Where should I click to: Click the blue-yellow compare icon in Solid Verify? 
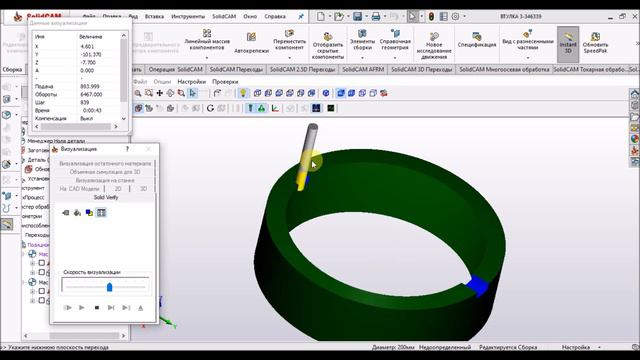pos(89,213)
